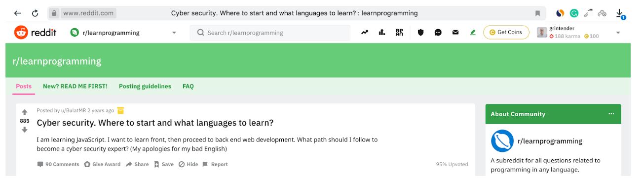Open the FAQ tab
Image resolution: width=644 pixels, height=185 pixels.
tap(188, 86)
